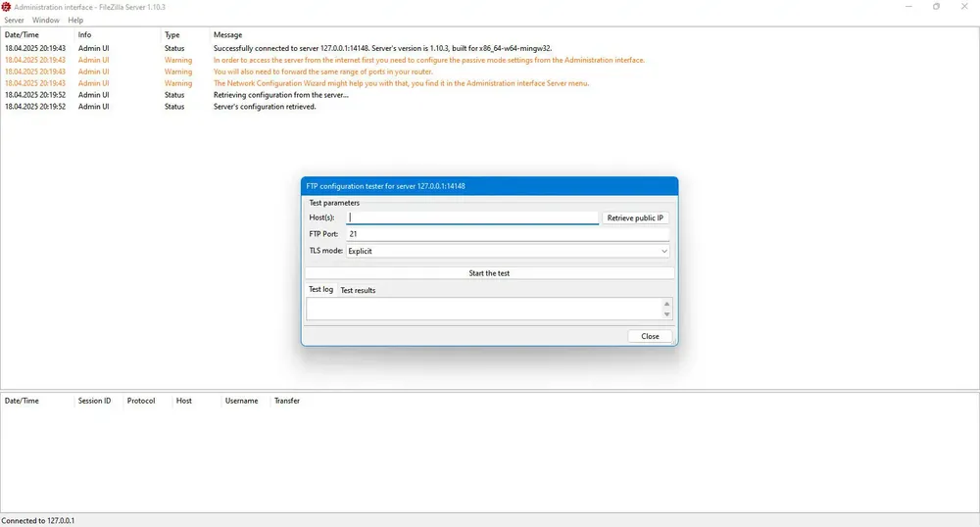Click the Session ID column header

pyautogui.click(x=94, y=401)
